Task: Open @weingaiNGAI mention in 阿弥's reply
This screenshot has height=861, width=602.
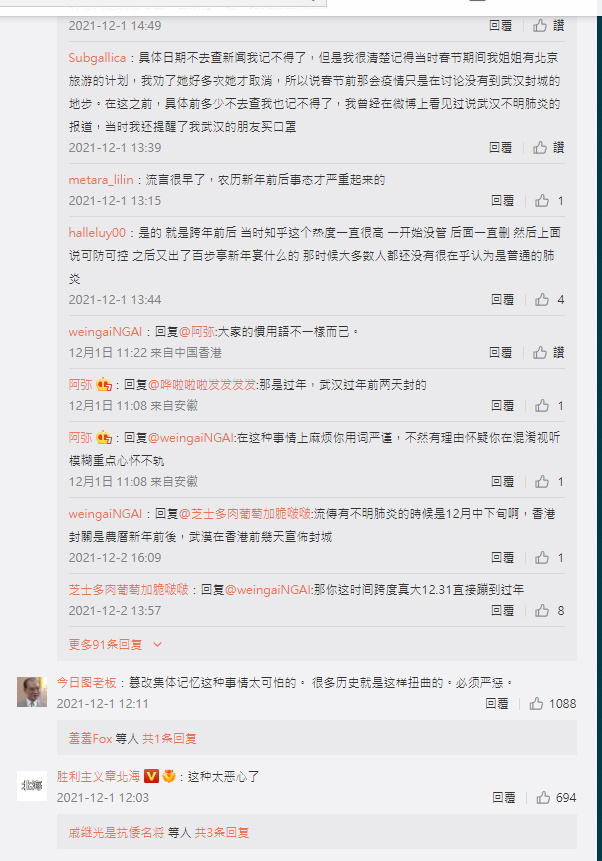Action: [x=191, y=438]
